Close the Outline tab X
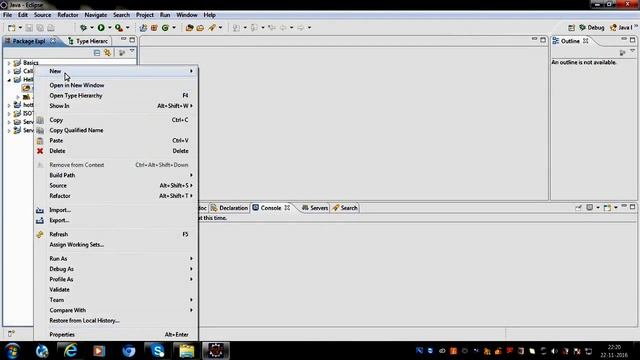Screen dimensions: 640x360 (x=586, y=41)
